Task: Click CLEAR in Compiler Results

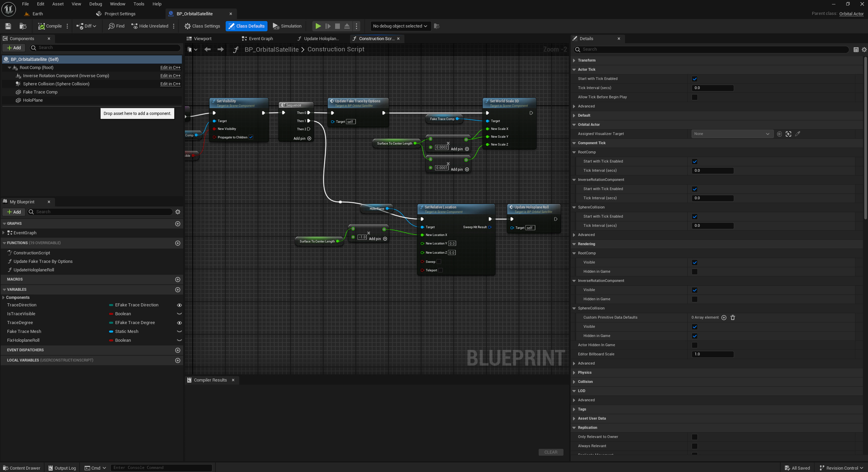Action: pyautogui.click(x=551, y=452)
